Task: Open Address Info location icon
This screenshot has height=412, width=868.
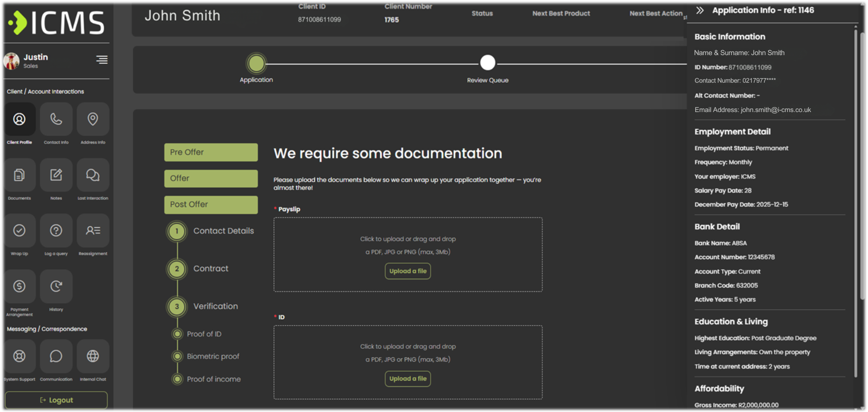Action: (93, 119)
